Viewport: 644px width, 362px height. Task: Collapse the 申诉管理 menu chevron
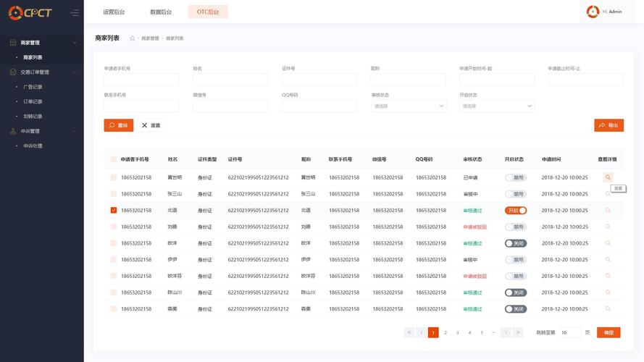75,131
